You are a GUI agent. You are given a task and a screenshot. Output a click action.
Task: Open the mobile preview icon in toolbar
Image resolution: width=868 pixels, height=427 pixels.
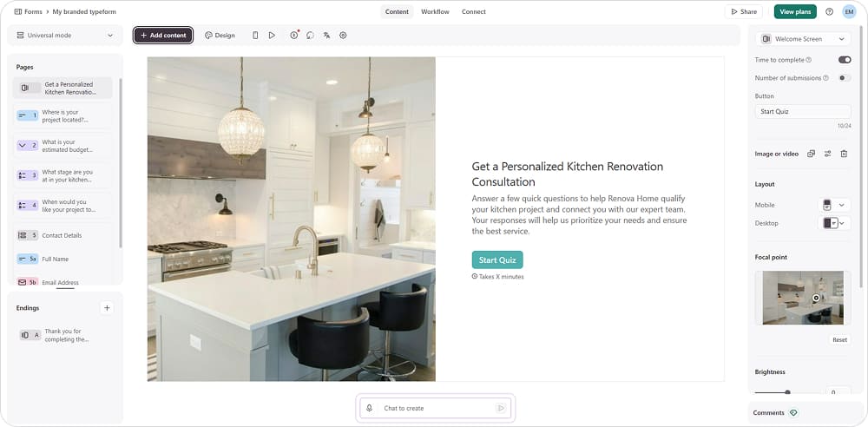[x=255, y=35]
